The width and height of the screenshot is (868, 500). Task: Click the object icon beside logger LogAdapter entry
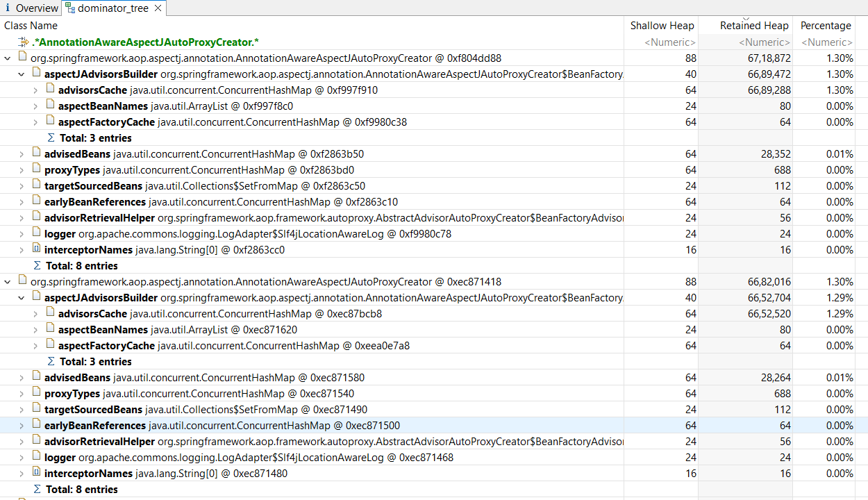pyautogui.click(x=36, y=233)
